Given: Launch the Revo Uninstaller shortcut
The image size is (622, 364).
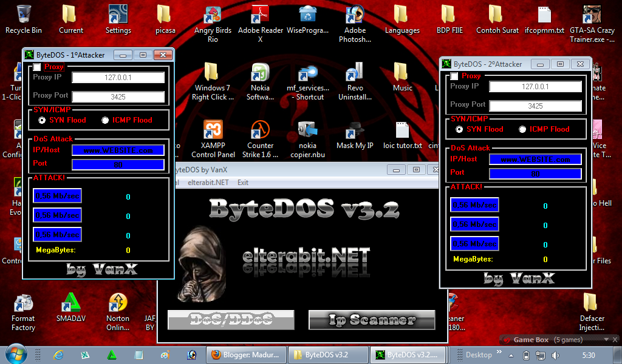Looking at the screenshot, I should [355, 81].
